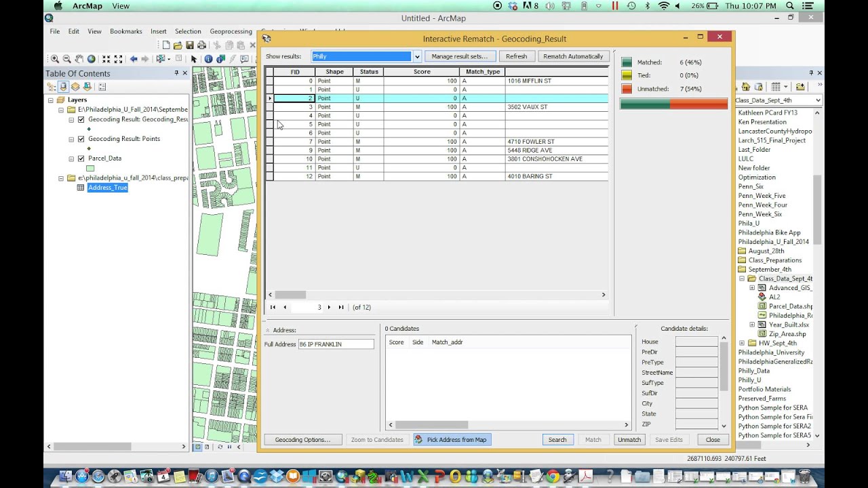Open Table Of Contents options icon
Viewport: 868px width, 488px height.
point(102,87)
